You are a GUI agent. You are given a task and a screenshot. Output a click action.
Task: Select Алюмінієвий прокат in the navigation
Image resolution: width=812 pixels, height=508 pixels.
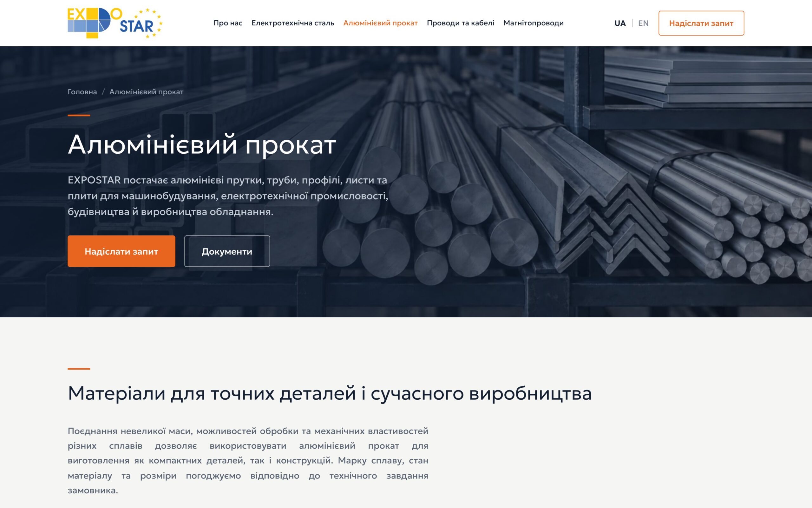click(x=380, y=23)
